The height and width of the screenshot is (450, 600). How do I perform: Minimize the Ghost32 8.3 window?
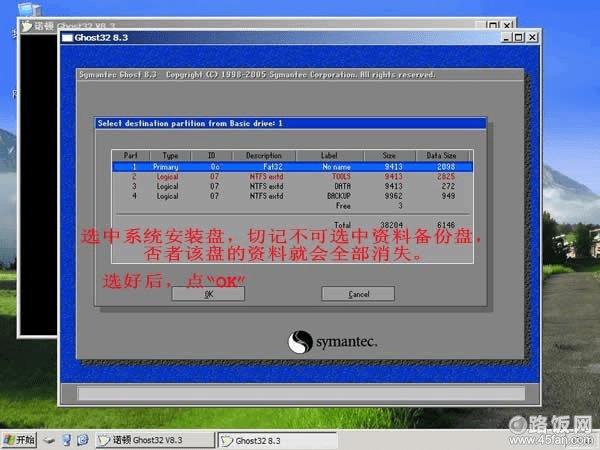pyautogui.click(x=506, y=38)
